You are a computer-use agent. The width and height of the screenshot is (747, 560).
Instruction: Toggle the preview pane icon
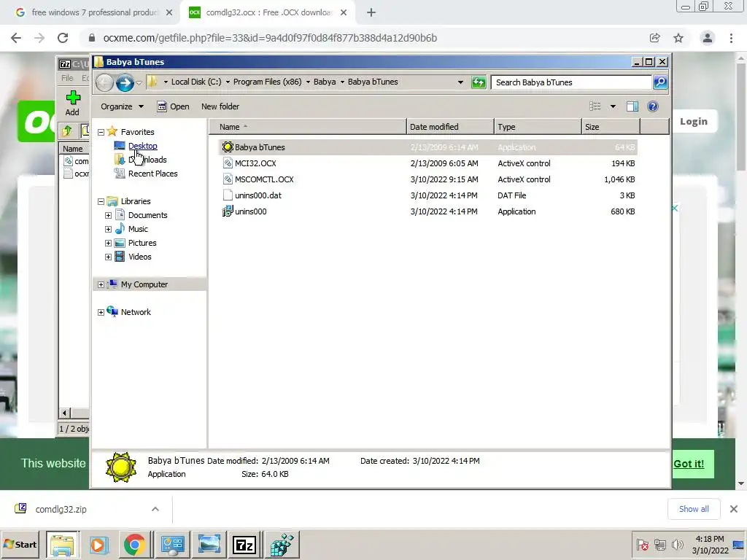point(632,106)
